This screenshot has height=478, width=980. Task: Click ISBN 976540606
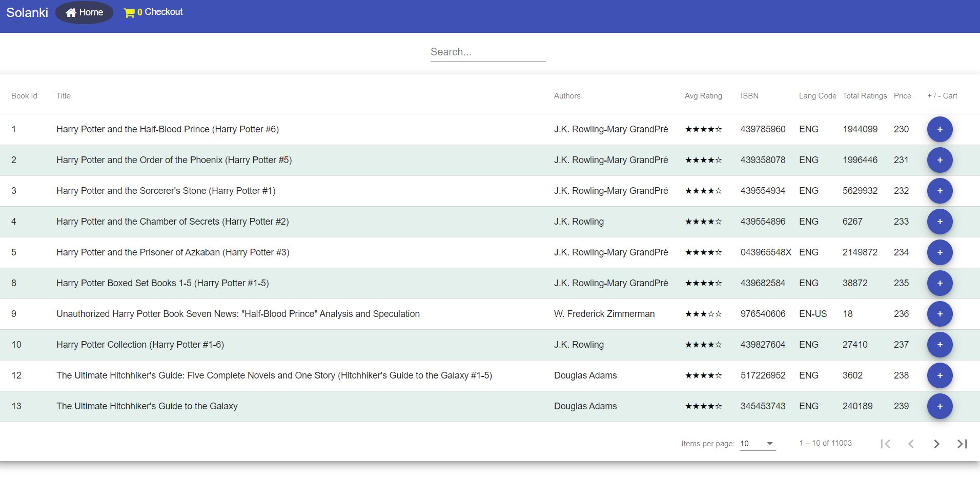(x=763, y=314)
